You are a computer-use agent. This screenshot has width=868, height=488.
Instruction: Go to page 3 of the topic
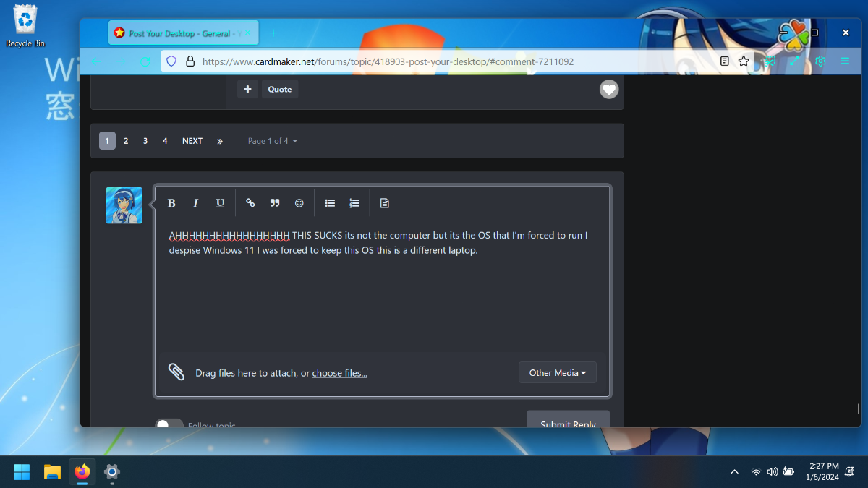[x=145, y=141]
